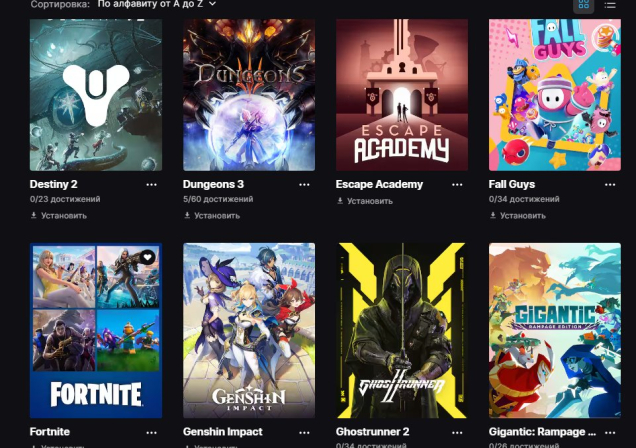636x448 pixels.
Task: Open more options for Escape Academy
Action: (457, 184)
